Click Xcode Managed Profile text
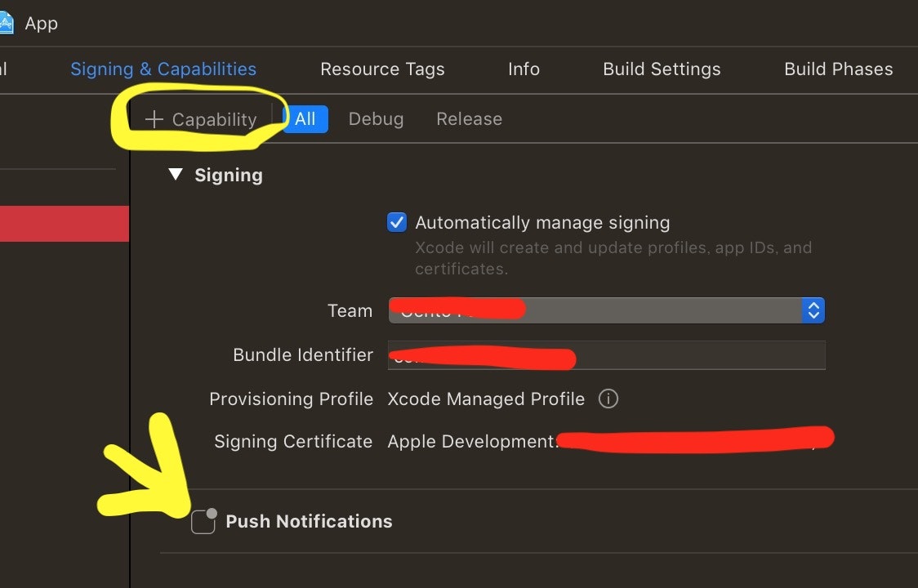This screenshot has height=588, width=918. [486, 399]
